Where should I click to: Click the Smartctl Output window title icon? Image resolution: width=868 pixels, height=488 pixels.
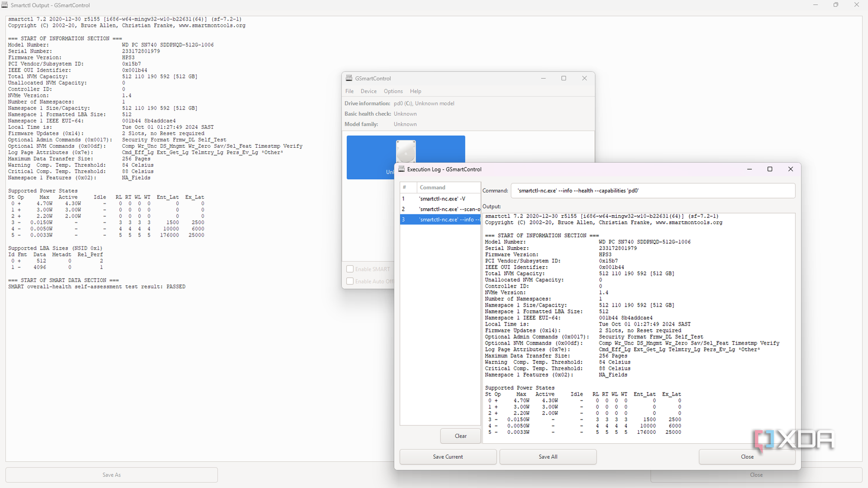pos(5,5)
